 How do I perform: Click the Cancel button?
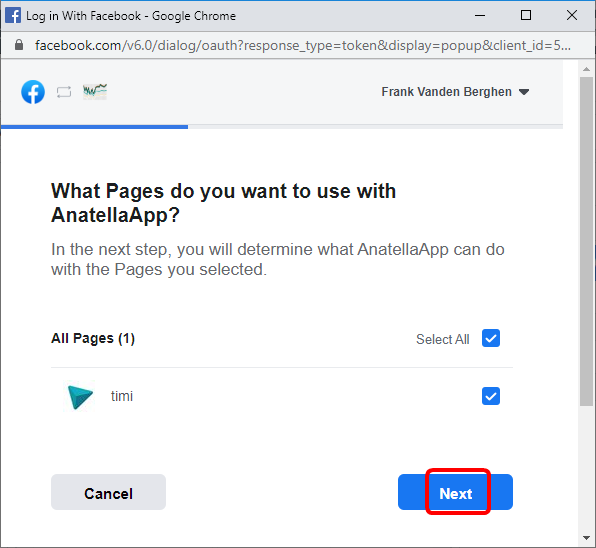[108, 492]
